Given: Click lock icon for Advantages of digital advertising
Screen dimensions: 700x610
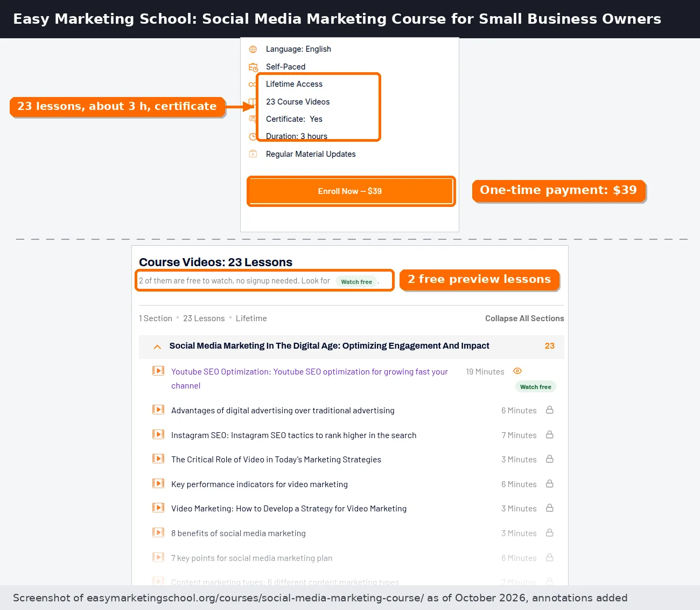Looking at the screenshot, I should [x=550, y=410].
